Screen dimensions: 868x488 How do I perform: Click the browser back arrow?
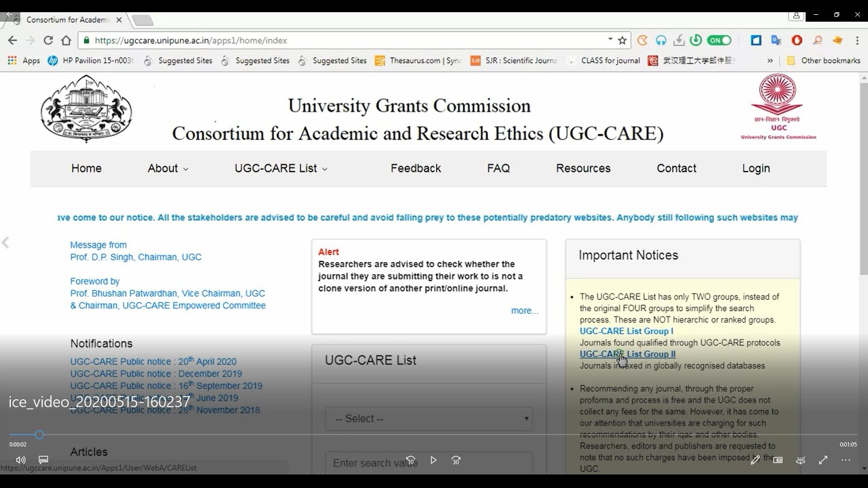pos(12,40)
